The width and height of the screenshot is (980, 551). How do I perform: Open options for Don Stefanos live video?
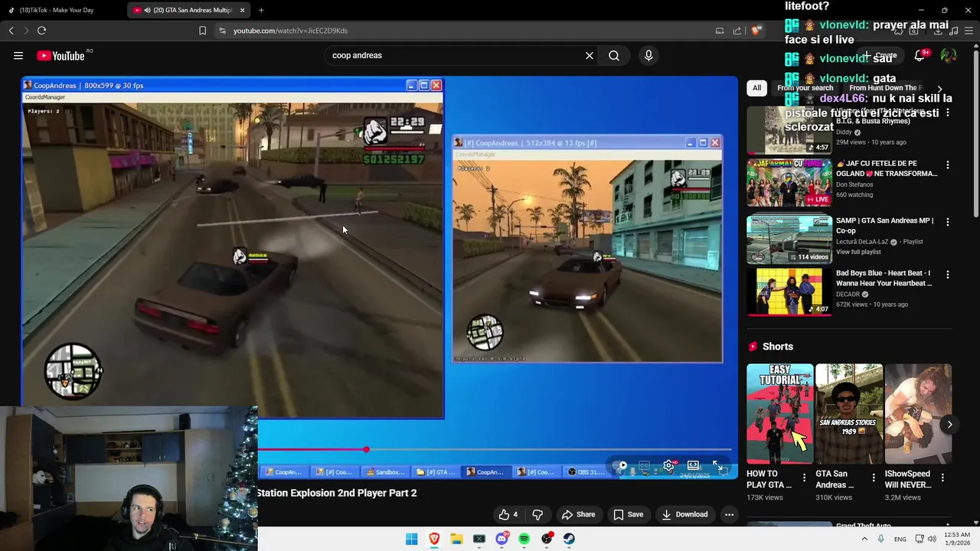(x=948, y=165)
